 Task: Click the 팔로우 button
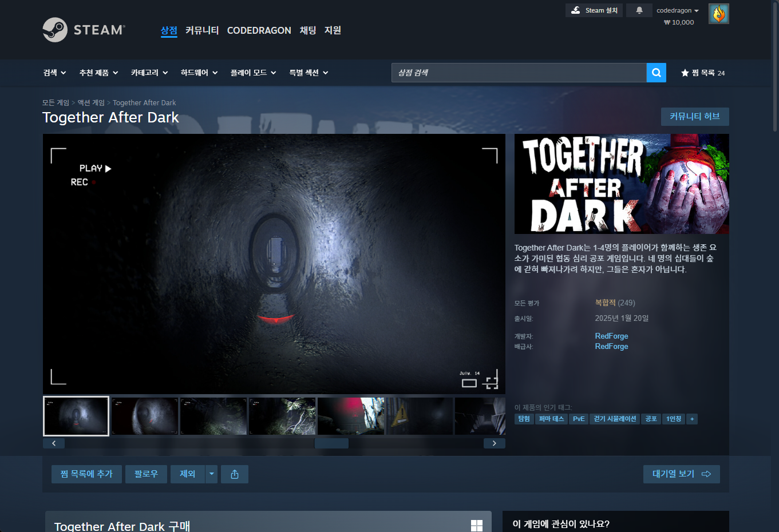coord(146,474)
